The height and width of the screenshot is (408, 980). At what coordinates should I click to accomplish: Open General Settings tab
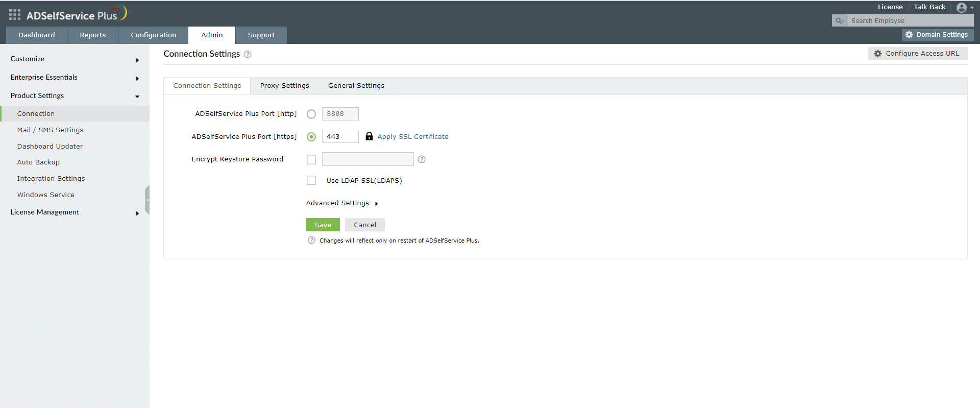(x=356, y=86)
